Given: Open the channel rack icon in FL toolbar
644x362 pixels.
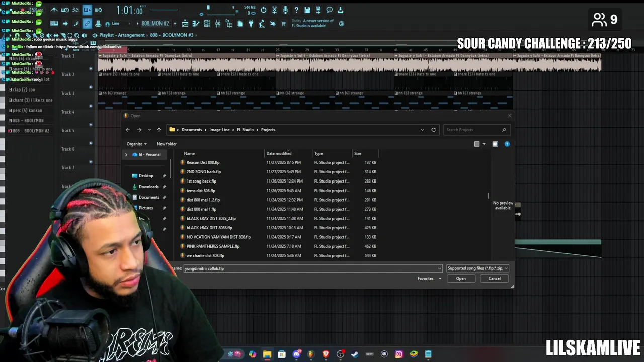Looking at the screenshot, I should (207, 24).
